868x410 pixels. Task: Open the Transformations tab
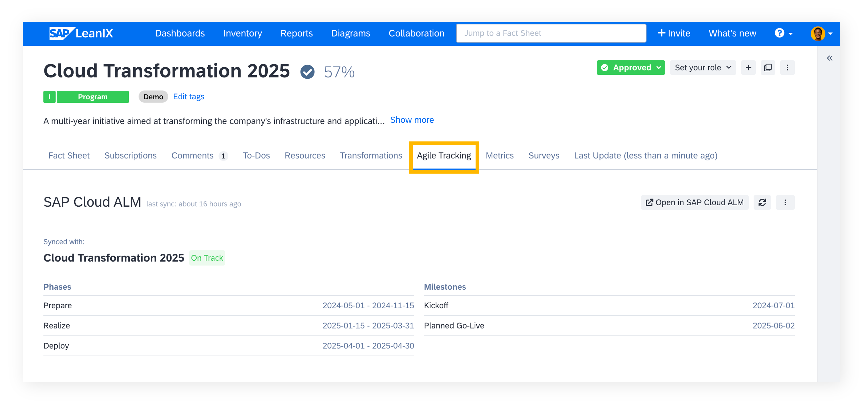coord(371,155)
